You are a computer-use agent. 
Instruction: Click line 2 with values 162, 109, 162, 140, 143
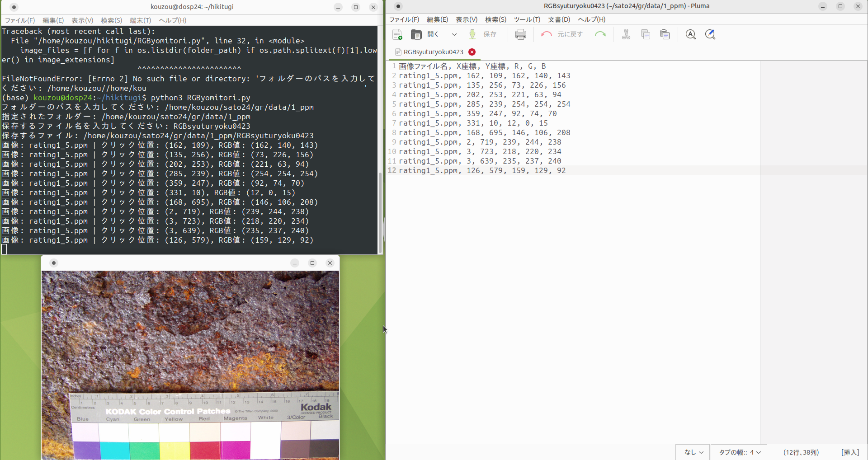click(x=485, y=76)
